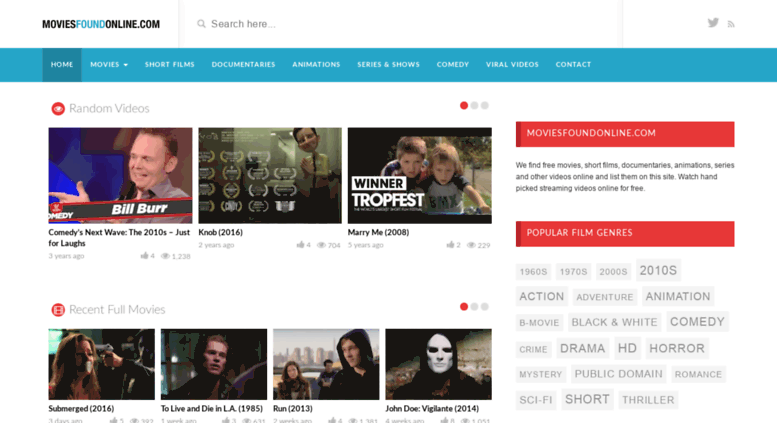Screen dimensions: 777x423
Task: Select the Romance genre tag
Action: click(698, 374)
